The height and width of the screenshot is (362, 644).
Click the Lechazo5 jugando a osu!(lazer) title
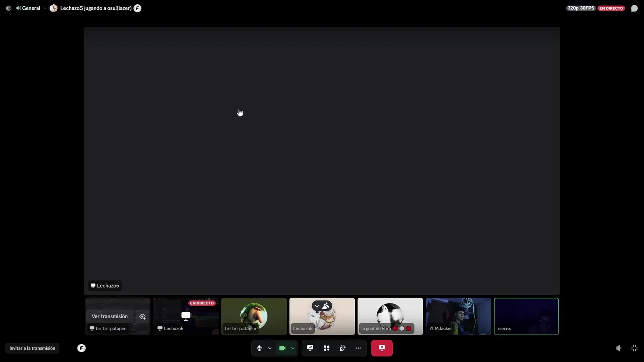[x=96, y=8]
